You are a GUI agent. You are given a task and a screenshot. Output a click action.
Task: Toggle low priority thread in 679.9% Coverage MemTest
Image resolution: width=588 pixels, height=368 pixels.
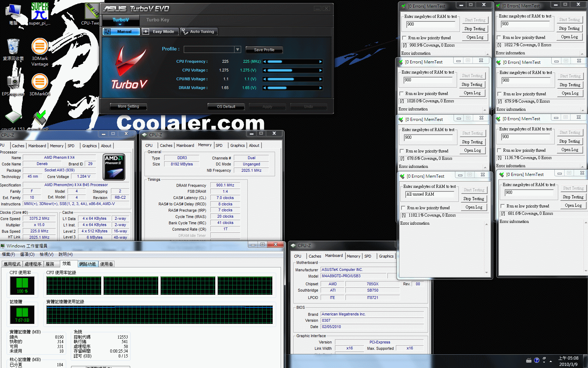tap(499, 94)
